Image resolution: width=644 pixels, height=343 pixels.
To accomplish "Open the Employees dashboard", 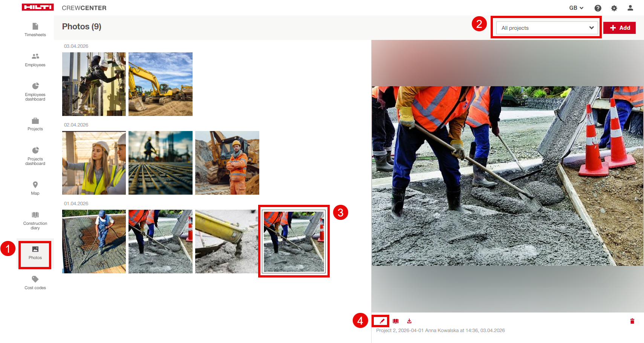I will coord(35,92).
